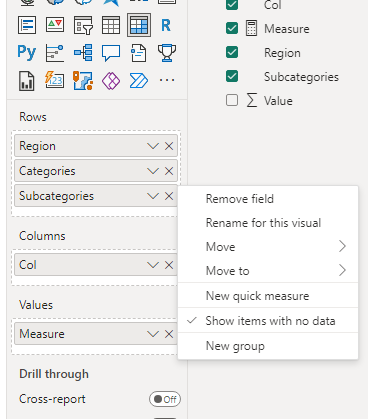
Task: Select the Metrics trophy visual icon
Action: tap(167, 53)
